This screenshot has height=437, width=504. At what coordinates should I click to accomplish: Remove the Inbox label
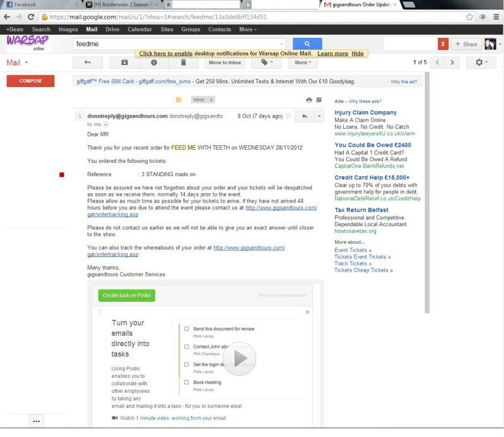[x=211, y=100]
